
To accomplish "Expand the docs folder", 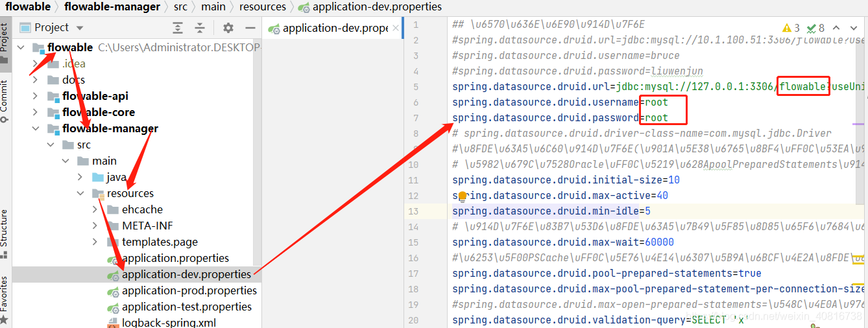I will [36, 80].
